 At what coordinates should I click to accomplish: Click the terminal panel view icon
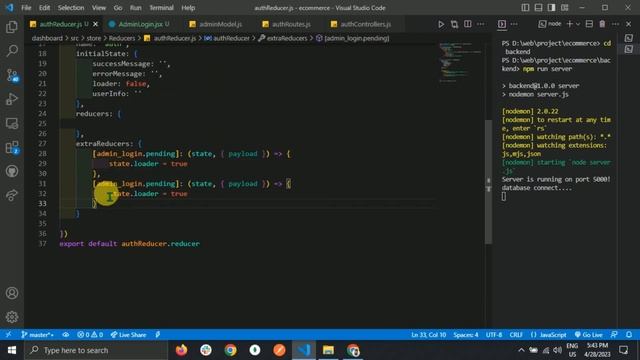(502, 24)
